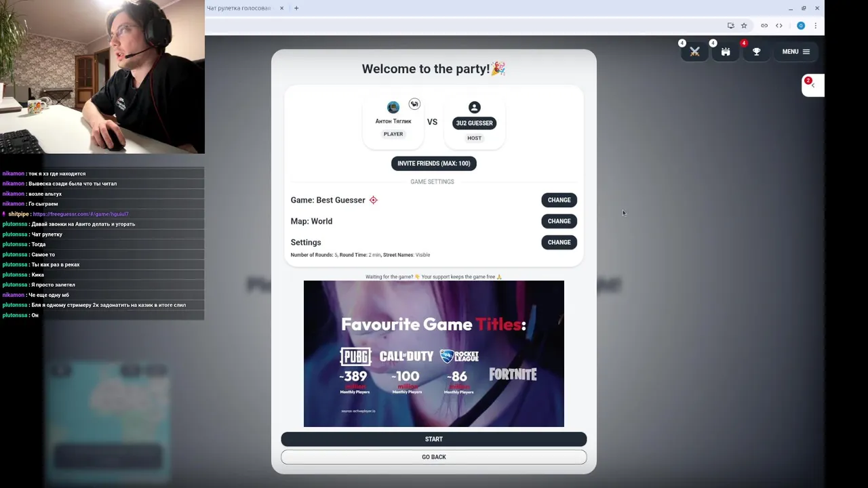Restore down the browser window

coord(804,8)
